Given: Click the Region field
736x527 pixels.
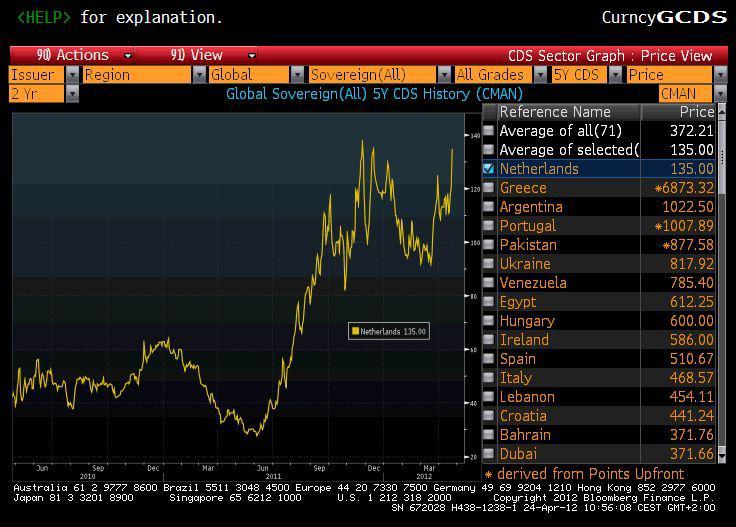Looking at the screenshot, I should pyautogui.click(x=137, y=75).
